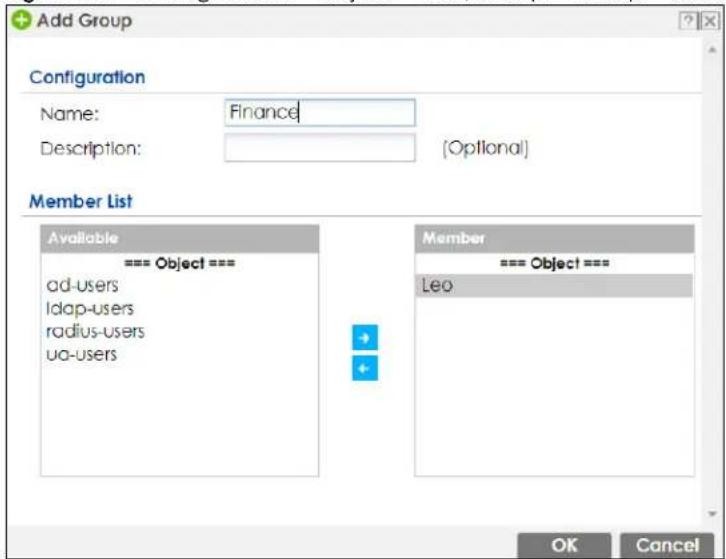Click the scrollbar down arrow
This screenshot has width=726, height=559.
tap(713, 513)
